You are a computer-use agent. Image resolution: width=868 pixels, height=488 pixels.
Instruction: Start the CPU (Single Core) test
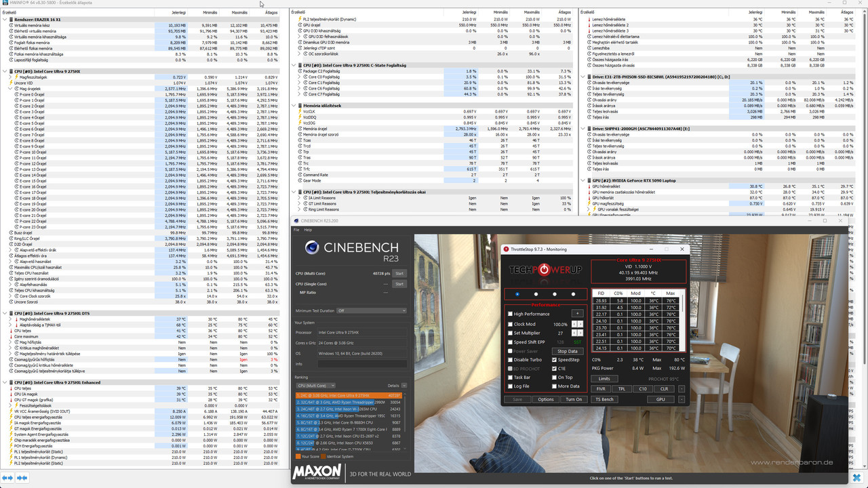(x=399, y=284)
